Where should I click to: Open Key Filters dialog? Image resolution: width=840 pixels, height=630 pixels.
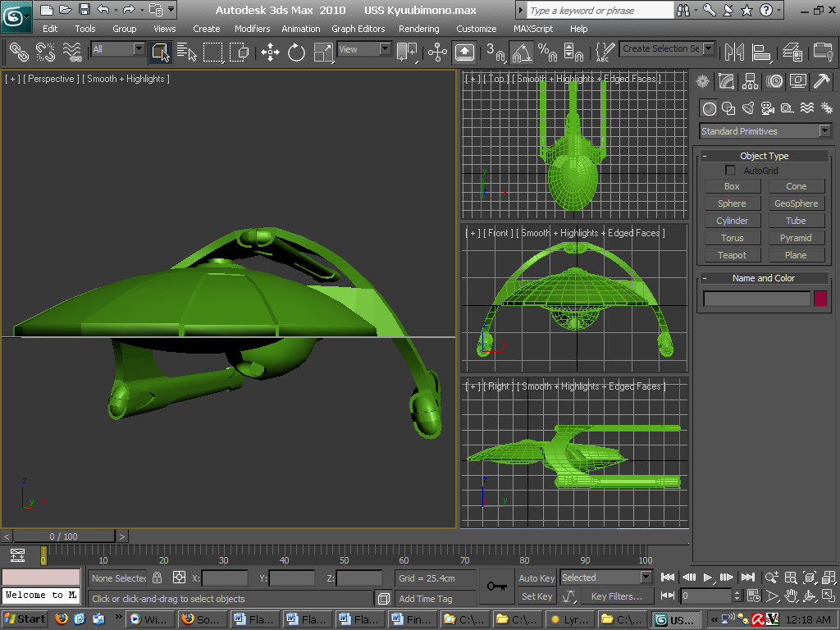(x=617, y=596)
